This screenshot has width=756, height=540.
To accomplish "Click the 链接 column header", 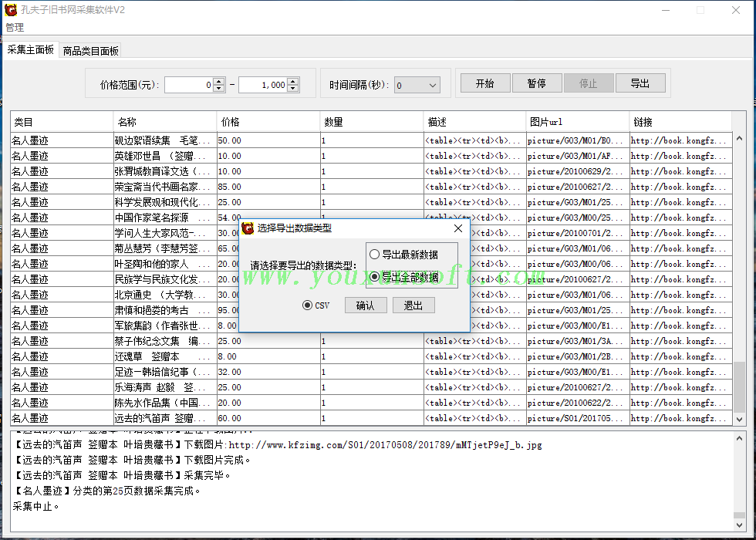I will tap(680, 122).
